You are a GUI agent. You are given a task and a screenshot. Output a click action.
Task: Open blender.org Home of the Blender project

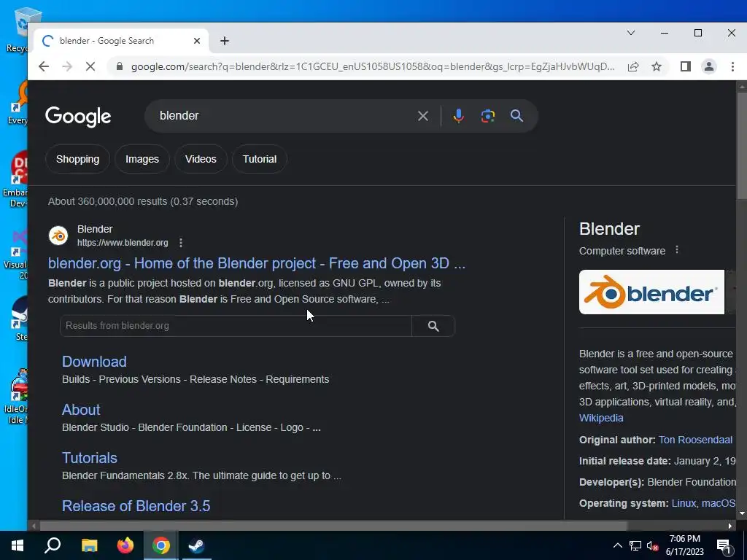256,263
